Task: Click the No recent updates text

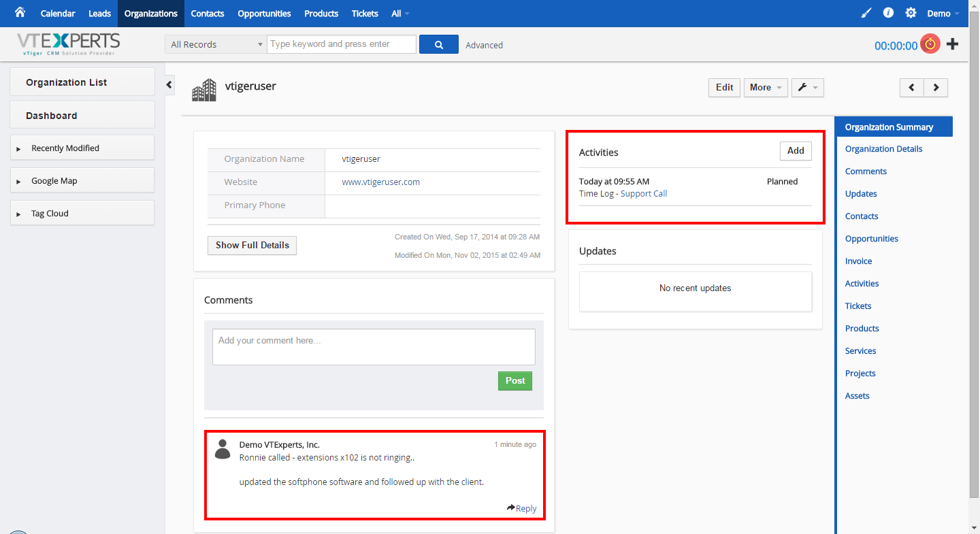Action: [x=695, y=288]
